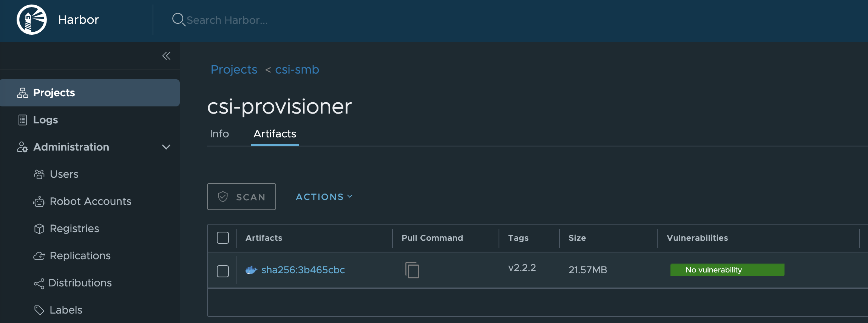868x323 pixels.
Task: Switch to the Info tab
Action: tap(219, 134)
